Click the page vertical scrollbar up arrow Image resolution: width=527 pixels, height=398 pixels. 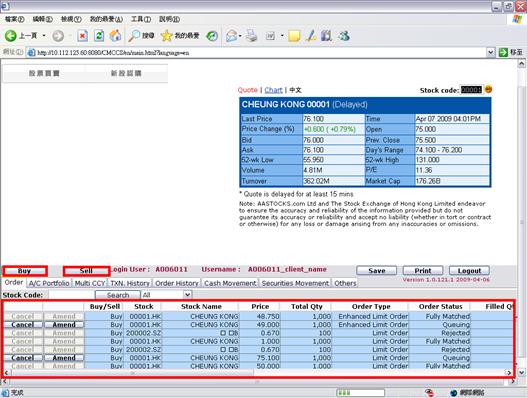[521, 63]
